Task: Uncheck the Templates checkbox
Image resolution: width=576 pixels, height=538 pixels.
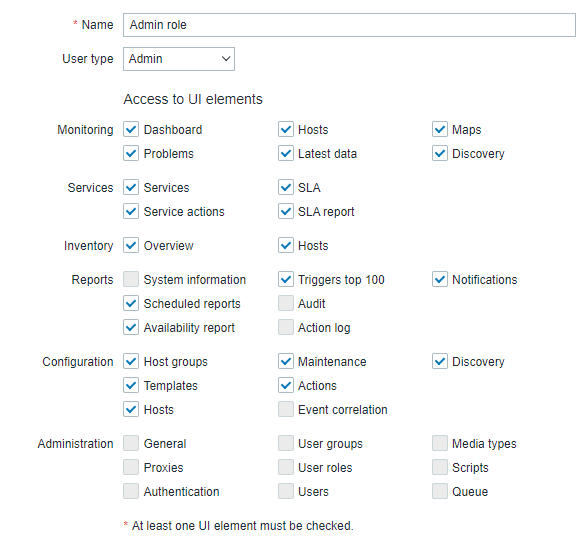Action: point(131,385)
